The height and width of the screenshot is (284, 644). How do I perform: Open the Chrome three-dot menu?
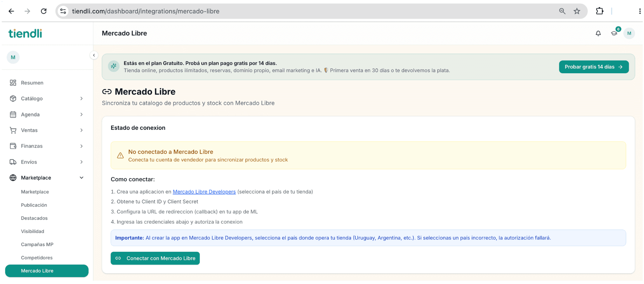(x=640, y=11)
